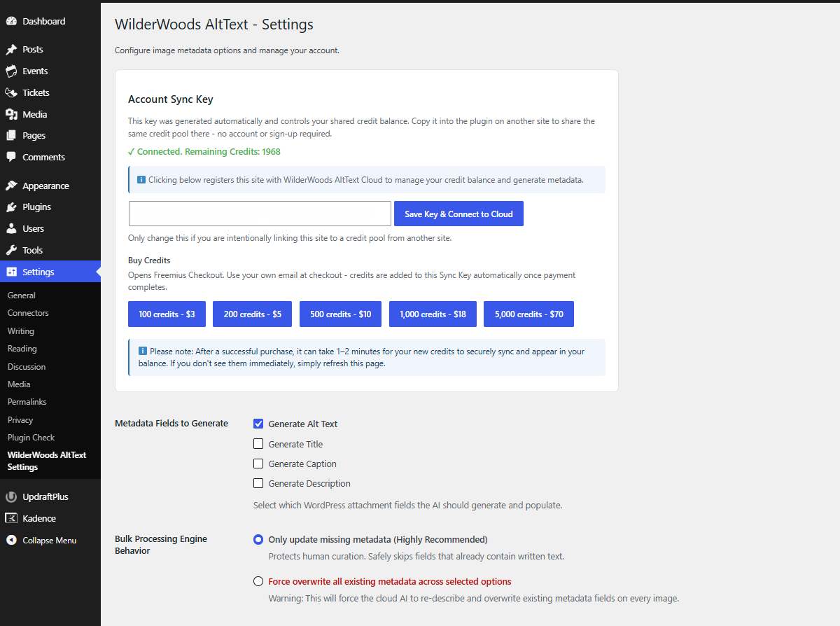Open the Plugins menu item
Image resolution: width=840 pixels, height=626 pixels.
[x=50, y=207]
